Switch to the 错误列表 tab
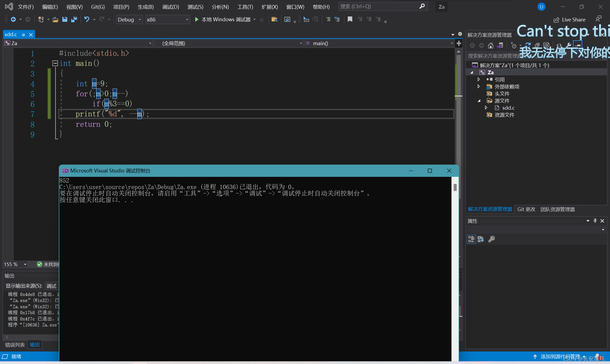Screen dimensions: 610x364 [15, 345]
